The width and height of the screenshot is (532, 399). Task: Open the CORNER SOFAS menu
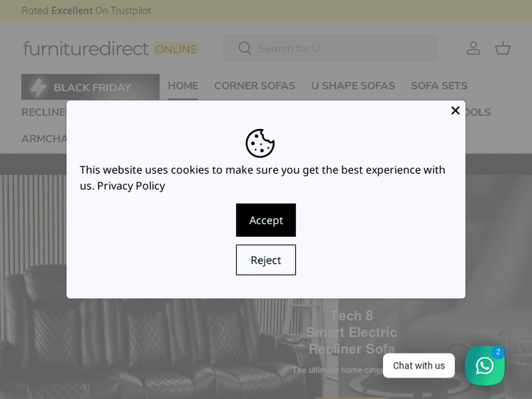[x=255, y=86]
